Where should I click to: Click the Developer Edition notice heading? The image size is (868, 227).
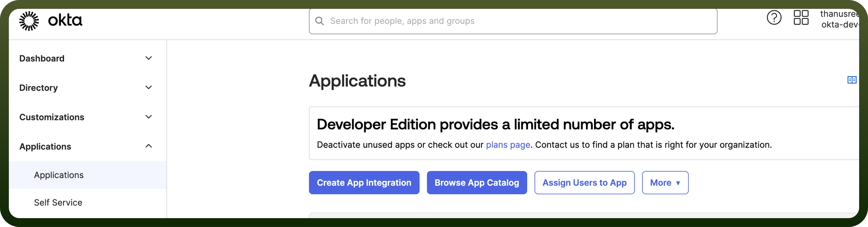[495, 124]
